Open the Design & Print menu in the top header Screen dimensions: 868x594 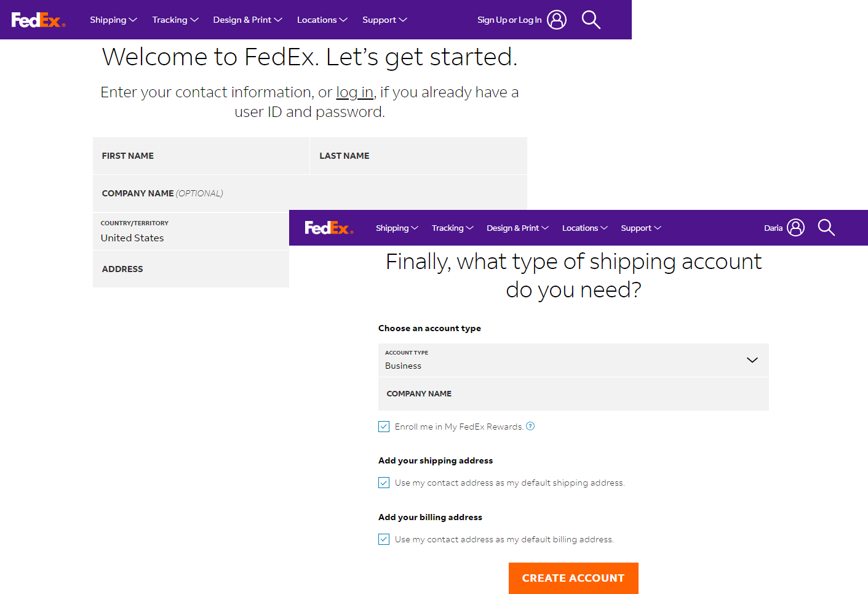click(x=247, y=20)
